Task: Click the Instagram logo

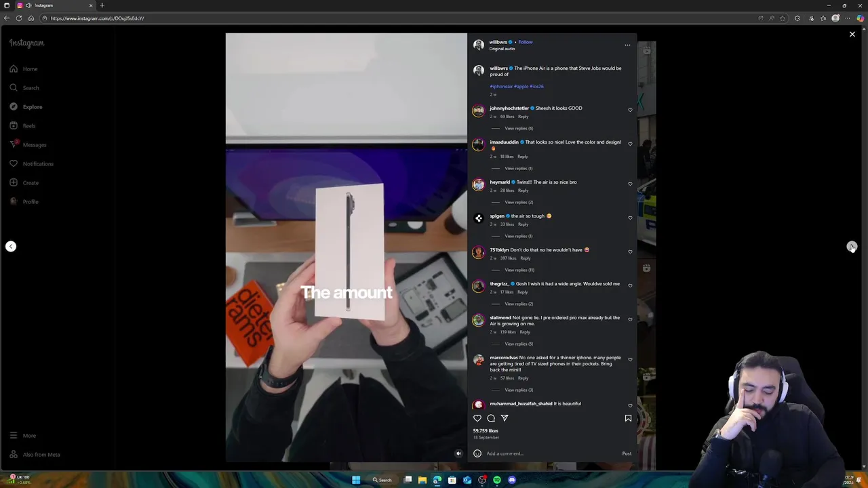Action: 26,43
